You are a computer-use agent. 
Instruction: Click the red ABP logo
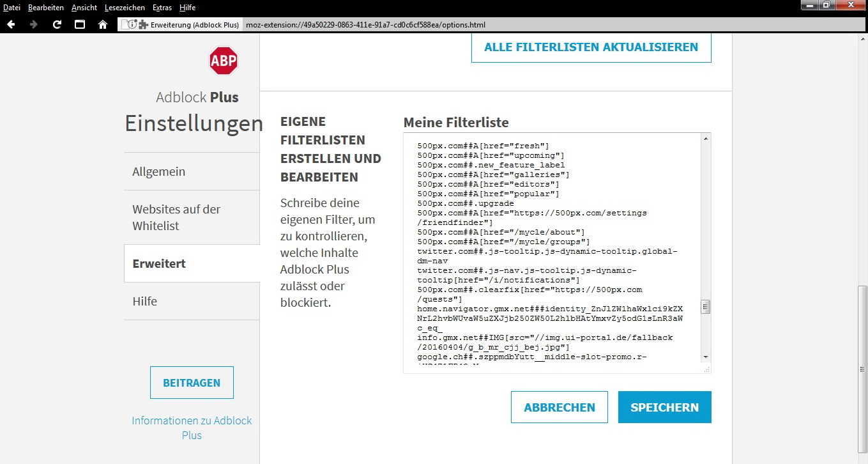click(223, 61)
